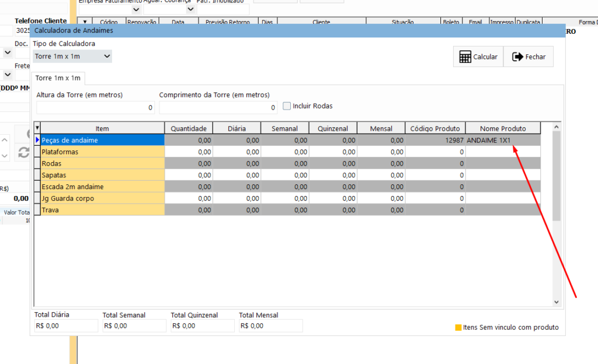
Task: Click the Renovação header in the background grid
Action: (142, 22)
